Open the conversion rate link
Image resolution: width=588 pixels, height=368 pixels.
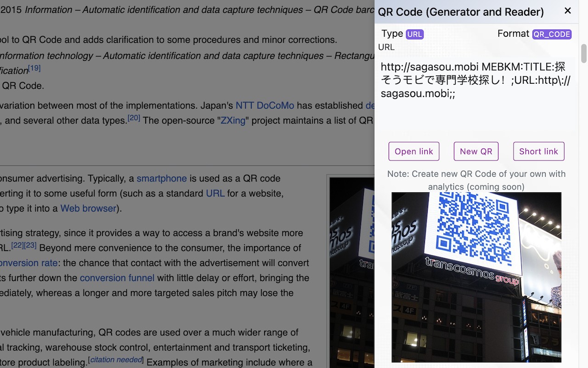coord(29,263)
